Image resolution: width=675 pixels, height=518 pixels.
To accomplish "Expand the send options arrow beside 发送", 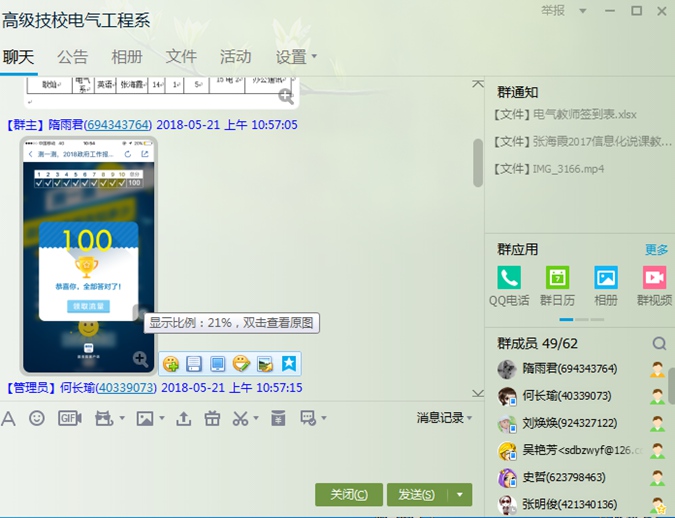I will tap(459, 494).
